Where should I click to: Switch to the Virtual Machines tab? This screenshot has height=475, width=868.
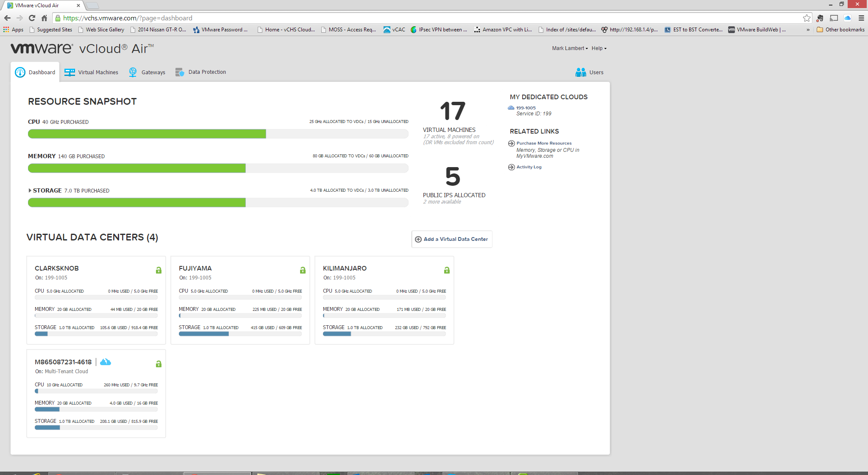point(98,72)
